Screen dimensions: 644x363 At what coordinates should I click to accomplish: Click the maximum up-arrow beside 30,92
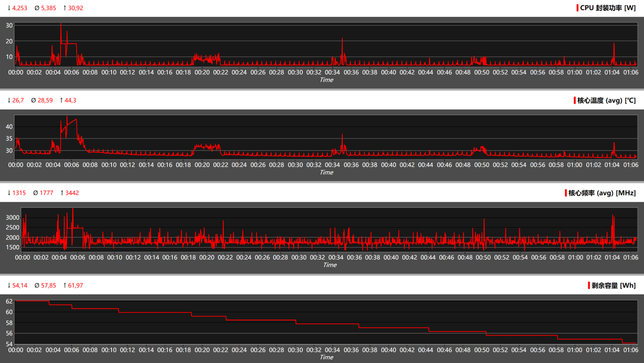[64, 8]
